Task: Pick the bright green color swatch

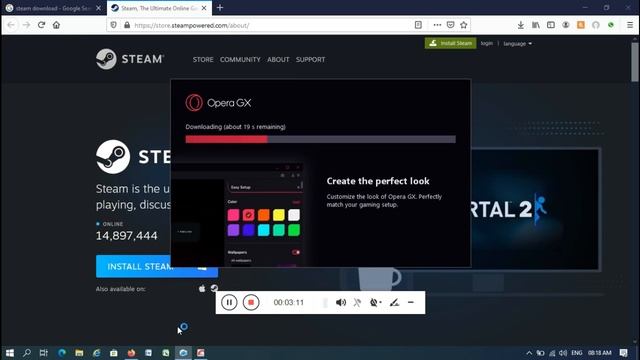Action: 294,230
